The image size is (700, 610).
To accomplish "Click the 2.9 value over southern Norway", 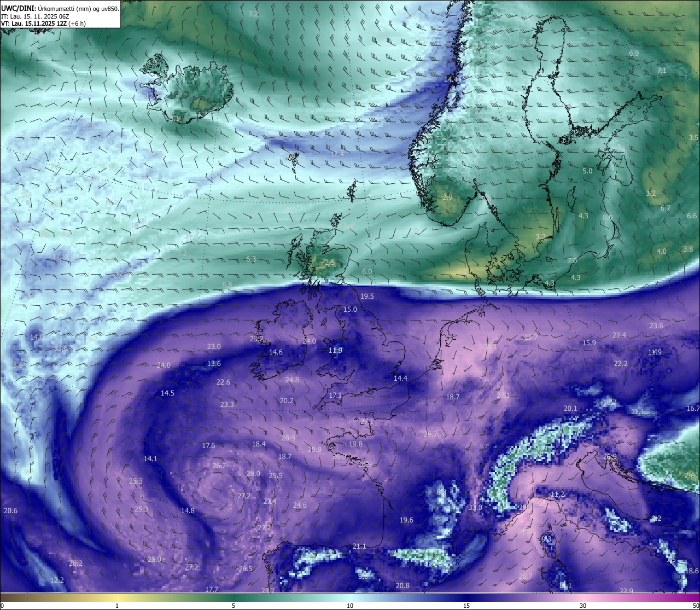I will pos(447,197).
